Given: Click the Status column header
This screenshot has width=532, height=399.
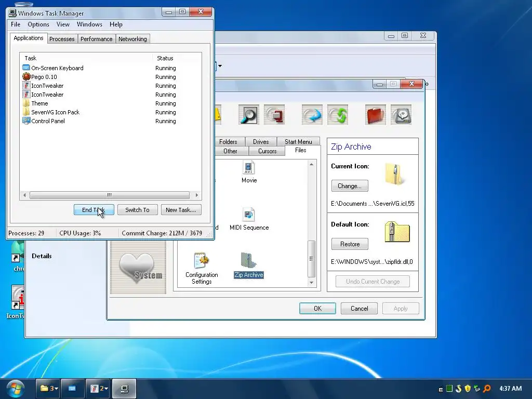Looking at the screenshot, I should click(x=177, y=58).
